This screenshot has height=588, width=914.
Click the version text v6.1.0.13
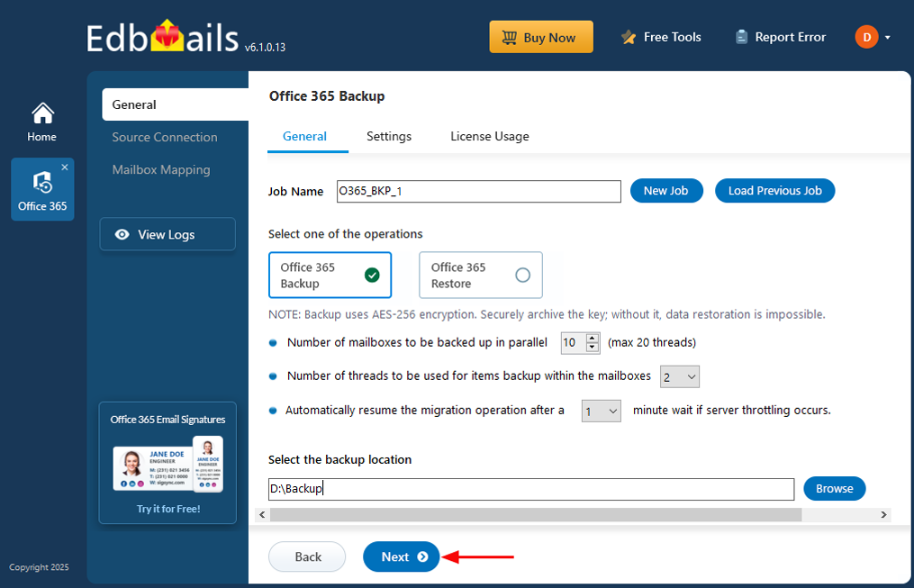click(266, 48)
